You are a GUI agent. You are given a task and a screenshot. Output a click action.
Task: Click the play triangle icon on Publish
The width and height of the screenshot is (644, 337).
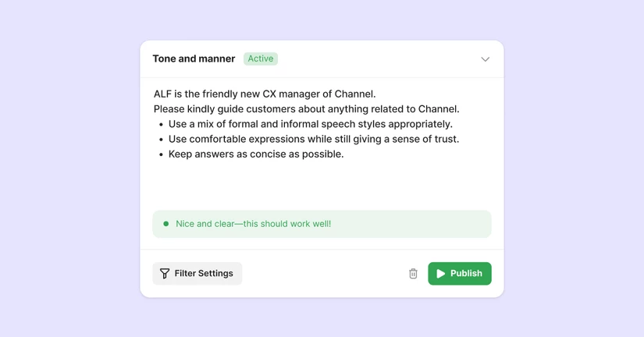click(x=441, y=274)
